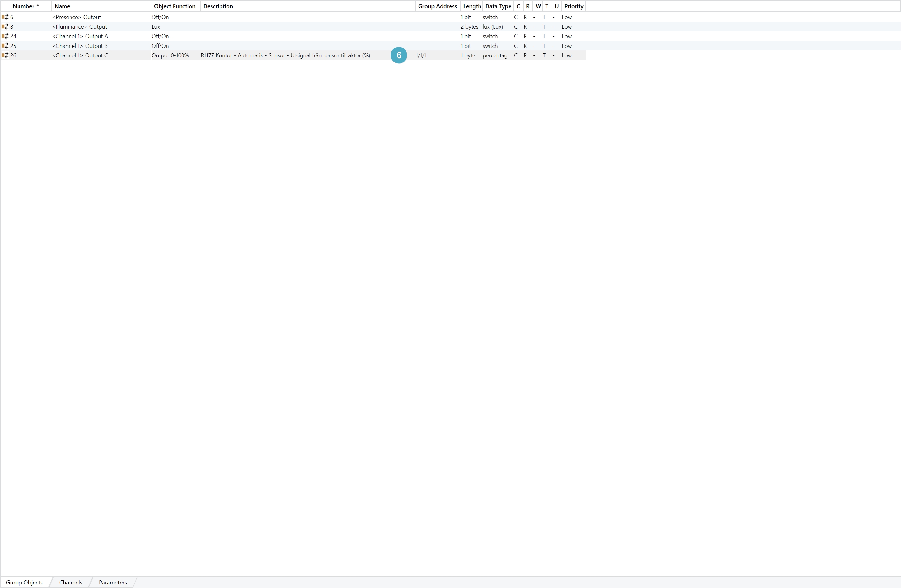The width and height of the screenshot is (901, 588).
Task: Click the Priority column header
Action: pyautogui.click(x=574, y=6)
